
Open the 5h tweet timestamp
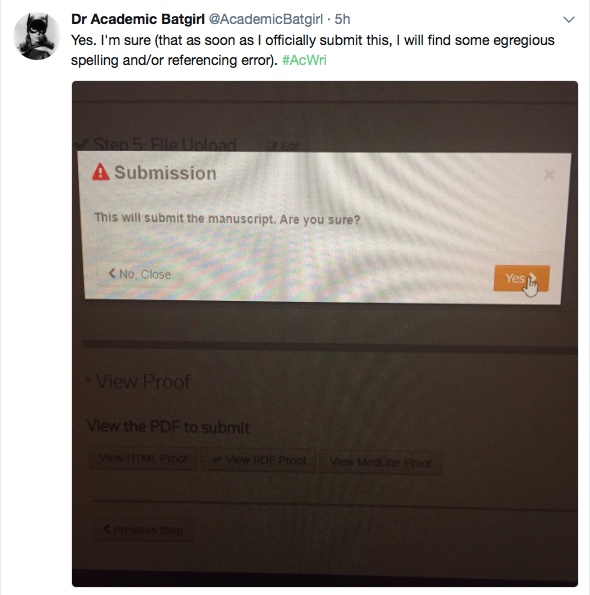[342, 19]
